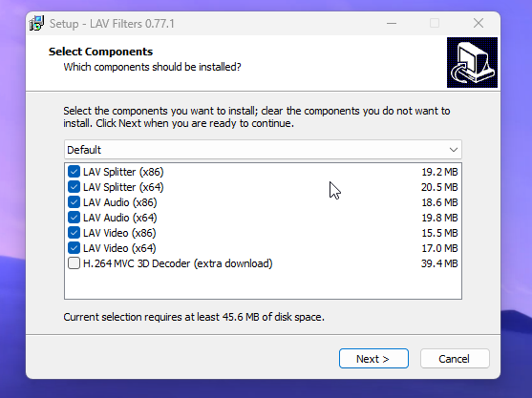
Task: Close the LAV Filters setup window
Action: (479, 24)
